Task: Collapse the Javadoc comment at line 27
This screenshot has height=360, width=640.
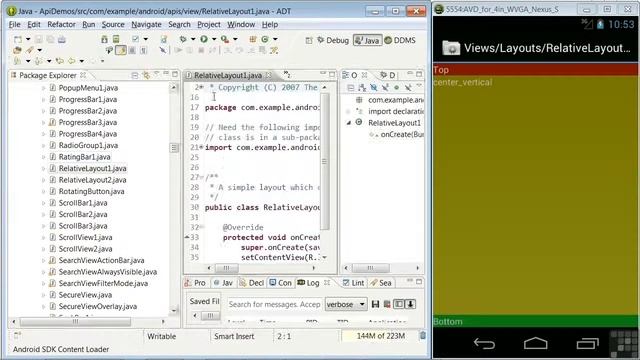Action: point(201,177)
